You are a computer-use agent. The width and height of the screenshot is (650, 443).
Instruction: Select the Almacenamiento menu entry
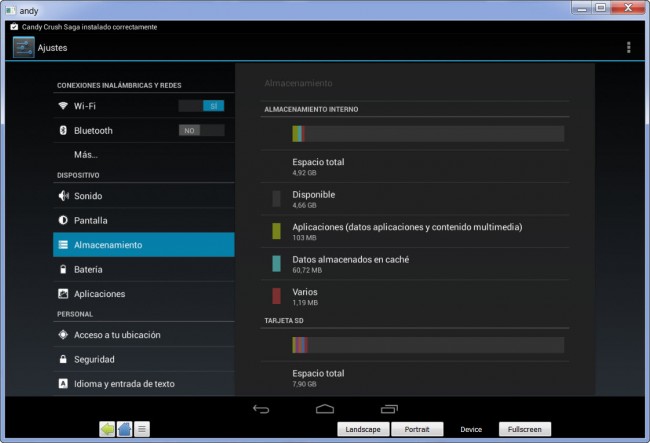144,244
